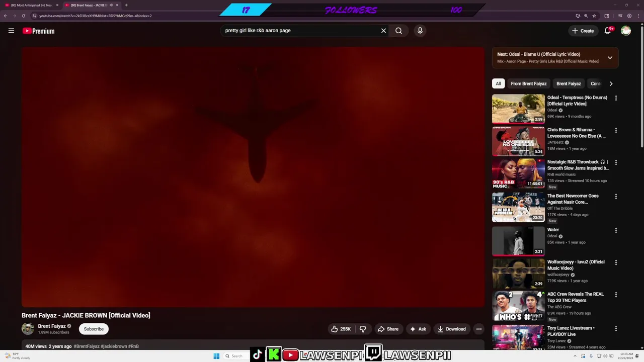Open options for ABC Crew Reveals video
Viewport: 644px width, 362px height.
pyautogui.click(x=616, y=295)
